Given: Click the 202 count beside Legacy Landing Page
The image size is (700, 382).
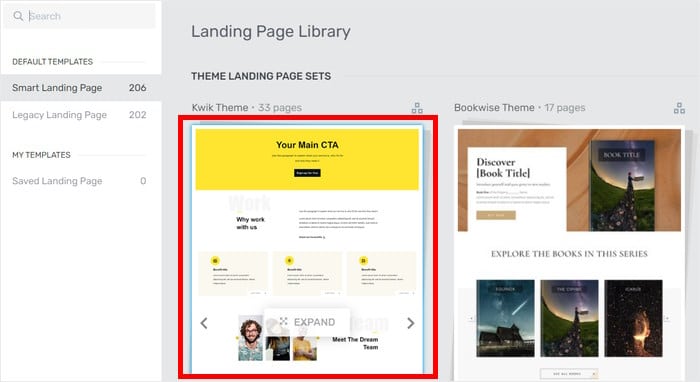Looking at the screenshot, I should (x=138, y=115).
